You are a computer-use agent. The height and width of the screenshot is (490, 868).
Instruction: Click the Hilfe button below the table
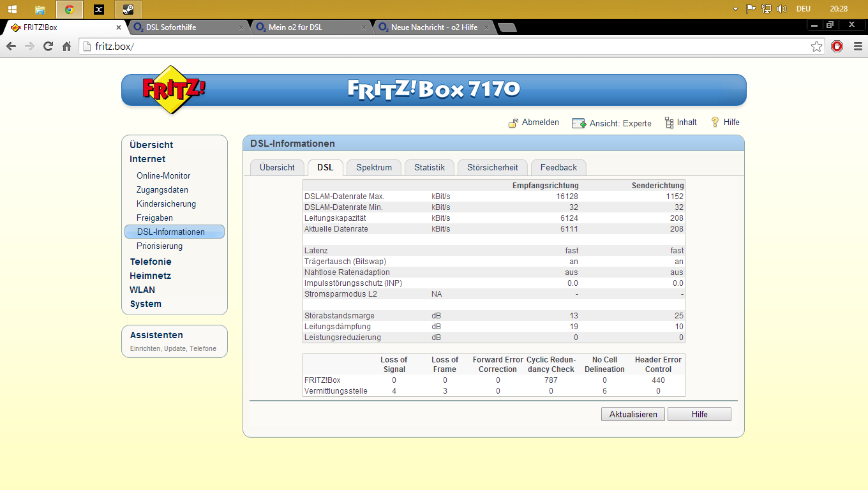pos(700,414)
